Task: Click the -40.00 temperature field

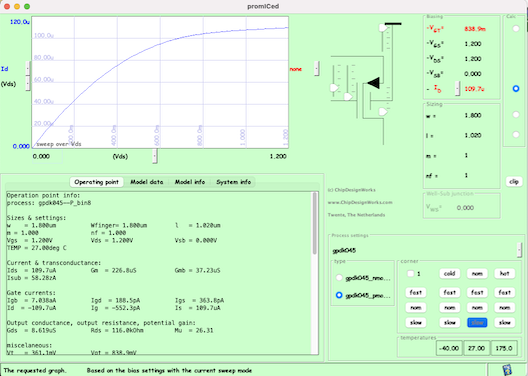Action: tap(449, 348)
